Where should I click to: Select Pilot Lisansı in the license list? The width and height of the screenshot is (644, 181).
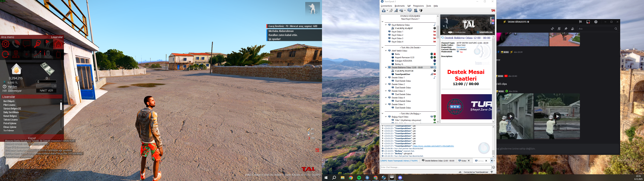pyautogui.click(x=9, y=105)
